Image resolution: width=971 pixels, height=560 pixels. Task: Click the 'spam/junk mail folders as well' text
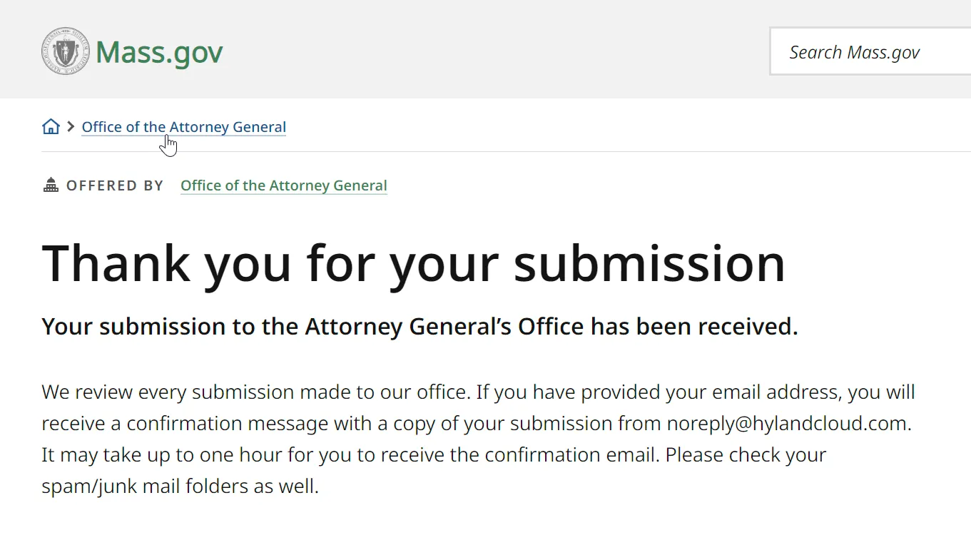(180, 486)
